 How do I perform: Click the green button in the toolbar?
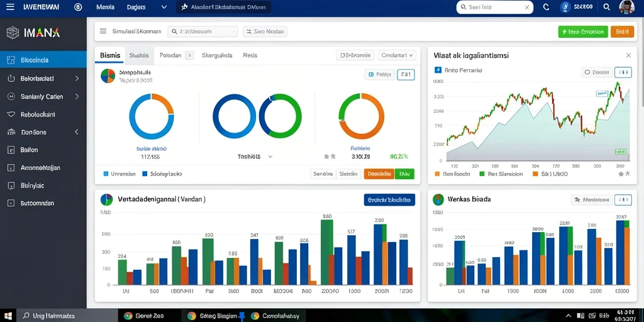[583, 31]
